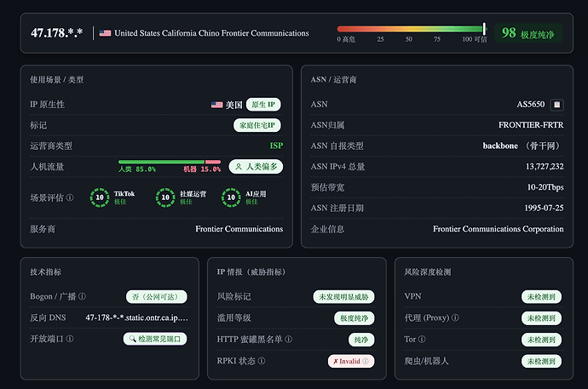
Task: Click the AI应用 极佳 label
Action: click(251, 202)
